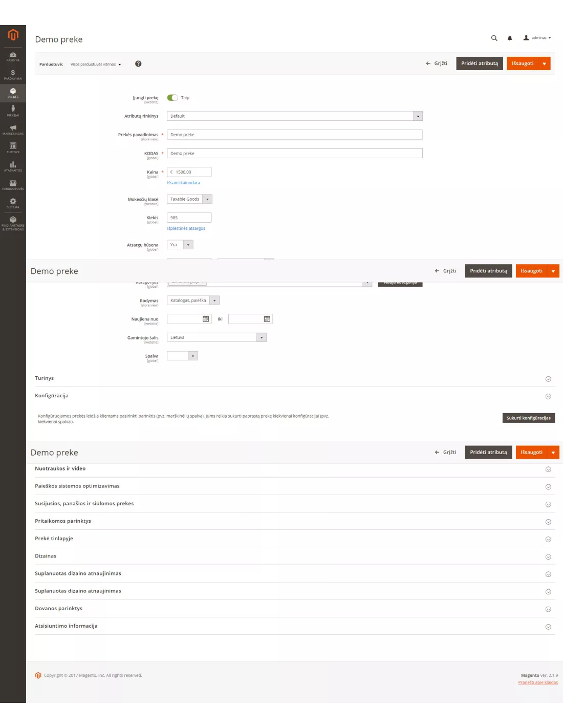Open the Atributų rinkinys dropdown
Image resolution: width=563 pixels, height=728 pixels.
pyautogui.click(x=295, y=116)
